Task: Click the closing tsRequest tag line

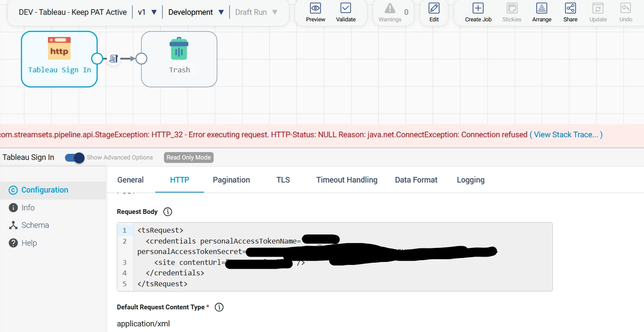Action: (x=162, y=284)
